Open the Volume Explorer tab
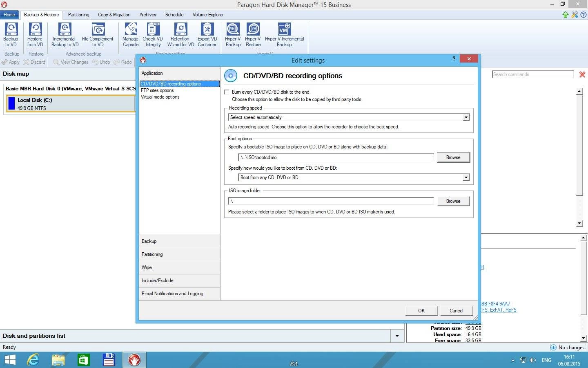 208,15
